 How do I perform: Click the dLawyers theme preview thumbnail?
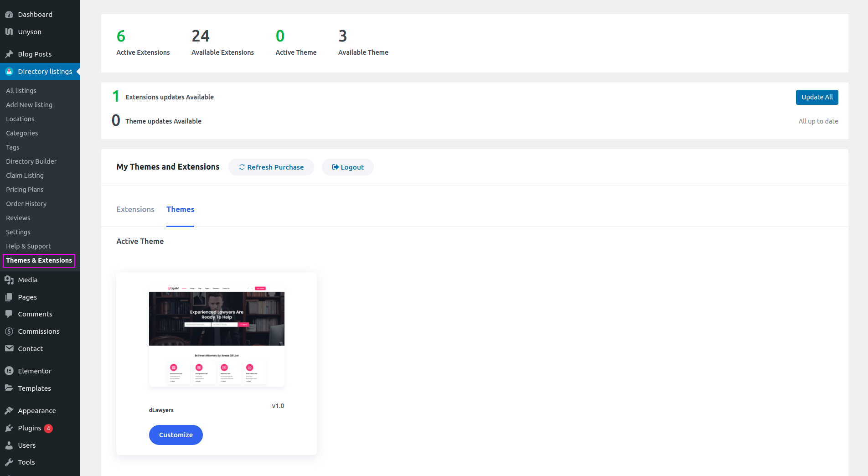tap(217, 336)
